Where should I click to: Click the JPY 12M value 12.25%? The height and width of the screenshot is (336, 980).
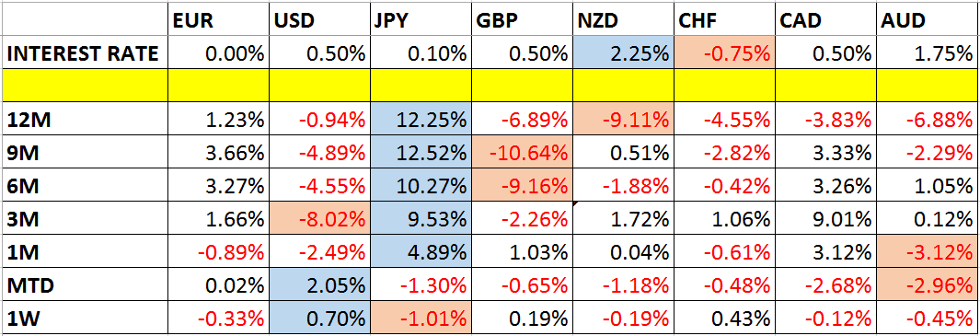tap(421, 118)
